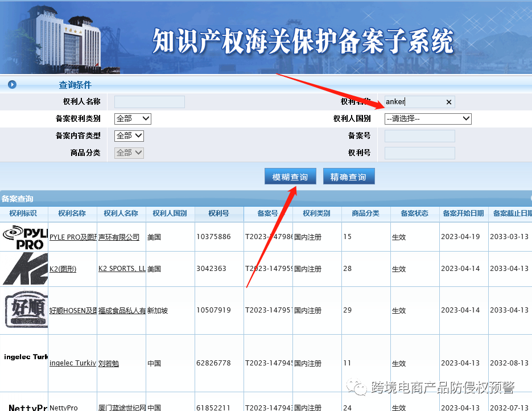
Task: Open the 备案内容类型 dropdown
Action: [x=129, y=135]
